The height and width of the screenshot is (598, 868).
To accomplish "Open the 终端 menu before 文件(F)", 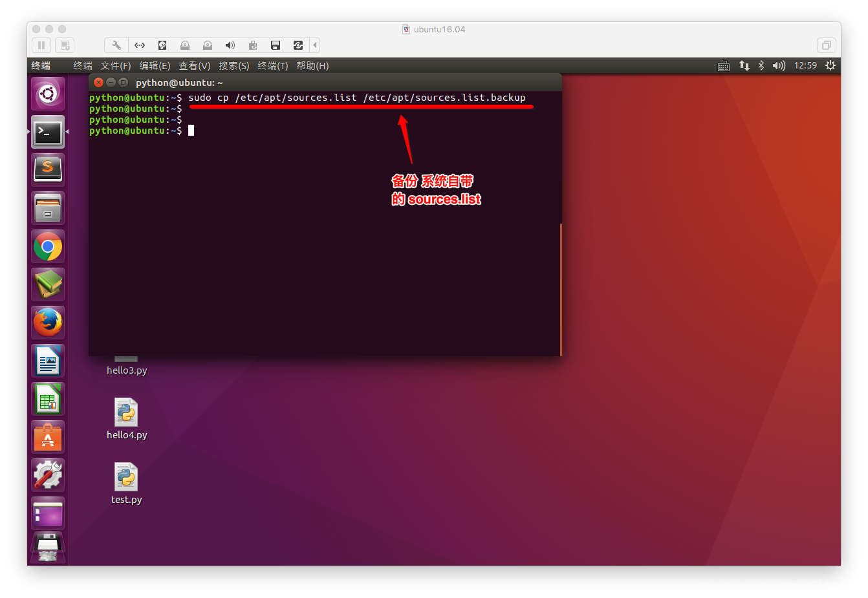I will coord(83,66).
